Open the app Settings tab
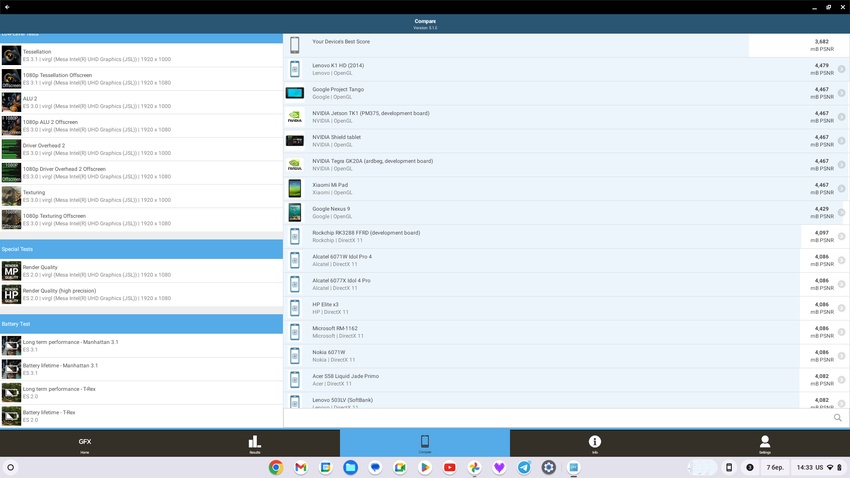The height and width of the screenshot is (478, 850). [764, 443]
